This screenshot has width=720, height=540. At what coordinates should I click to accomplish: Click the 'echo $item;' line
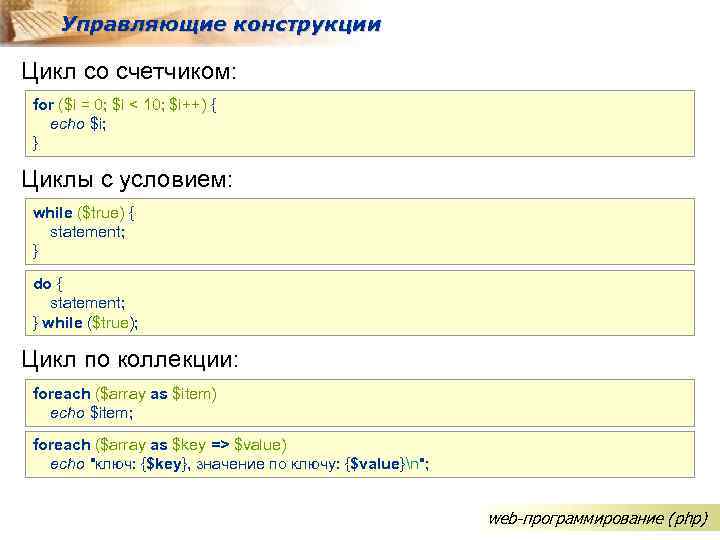tap(91, 413)
